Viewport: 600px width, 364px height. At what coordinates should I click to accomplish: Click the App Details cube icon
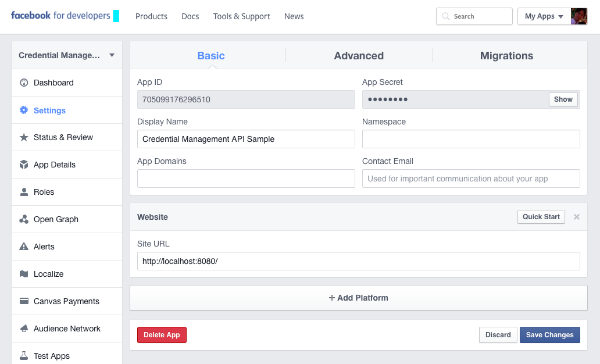(24, 165)
